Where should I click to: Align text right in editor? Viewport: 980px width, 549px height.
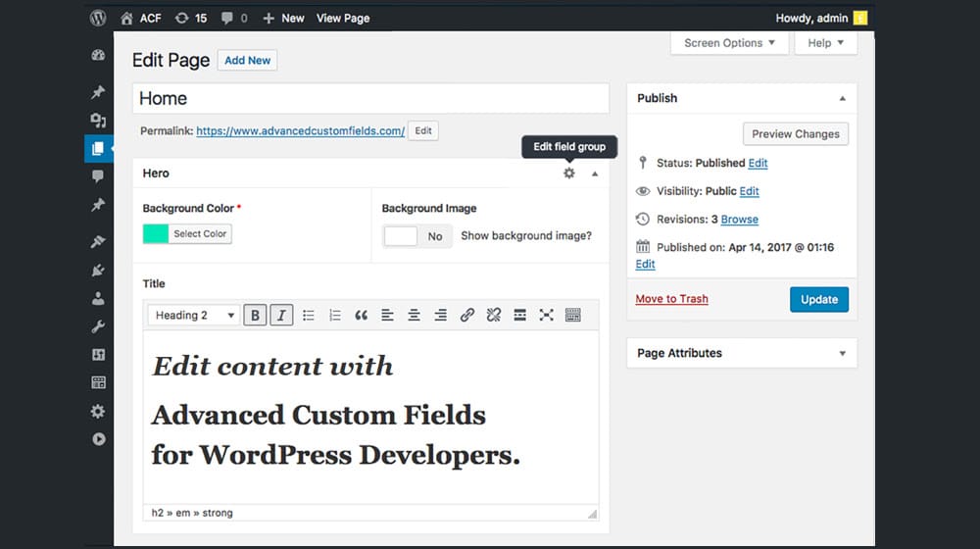click(x=441, y=315)
